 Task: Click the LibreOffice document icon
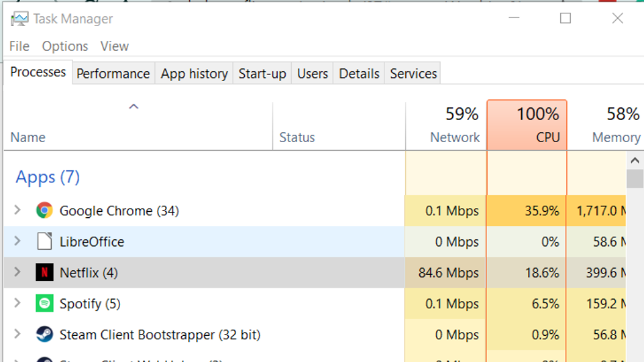[x=44, y=241]
